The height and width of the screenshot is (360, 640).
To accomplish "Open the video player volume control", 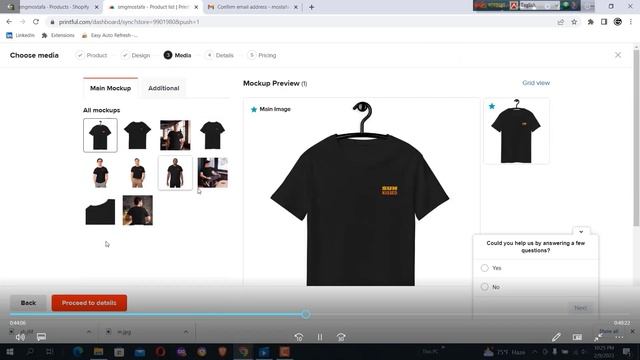I will click(20, 337).
